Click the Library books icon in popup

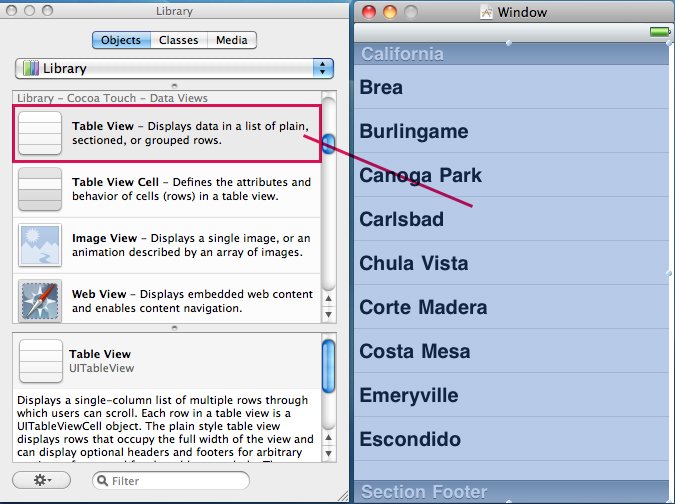click(x=31, y=68)
